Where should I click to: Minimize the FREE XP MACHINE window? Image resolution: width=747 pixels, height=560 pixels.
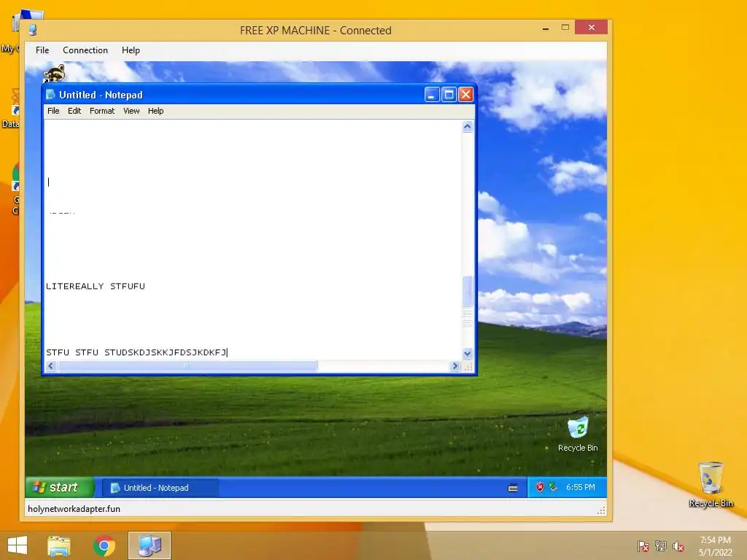point(546,29)
